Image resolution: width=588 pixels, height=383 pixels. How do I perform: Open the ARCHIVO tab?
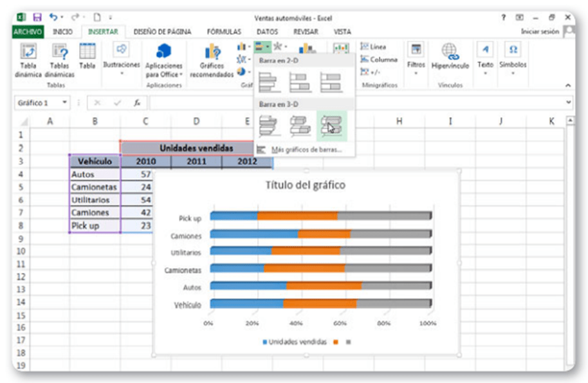pyautogui.click(x=27, y=31)
